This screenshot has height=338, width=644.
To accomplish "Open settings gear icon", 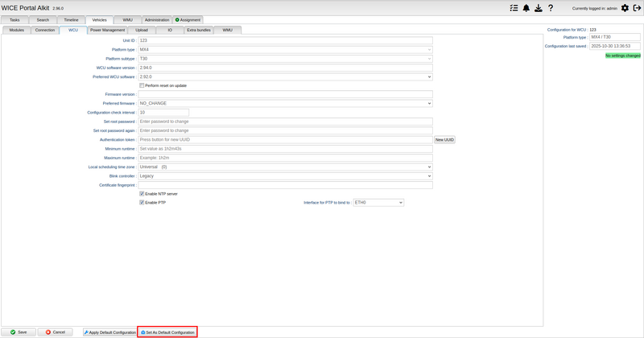I will pyautogui.click(x=625, y=8).
